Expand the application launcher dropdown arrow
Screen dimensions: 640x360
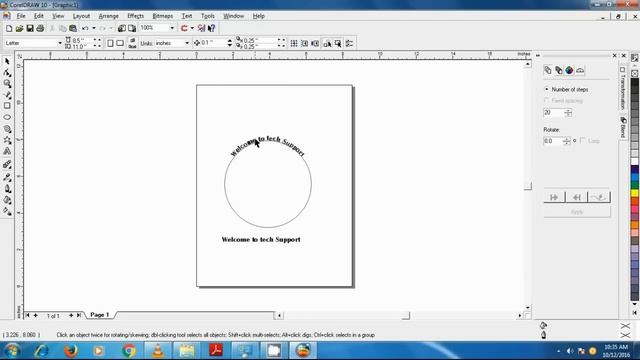coord(192,28)
